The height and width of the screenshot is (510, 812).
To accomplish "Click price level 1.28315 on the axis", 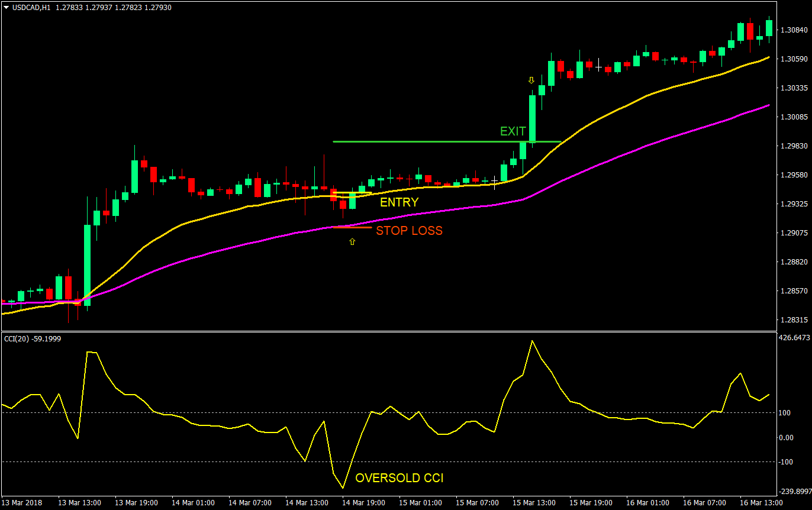I will (x=795, y=320).
